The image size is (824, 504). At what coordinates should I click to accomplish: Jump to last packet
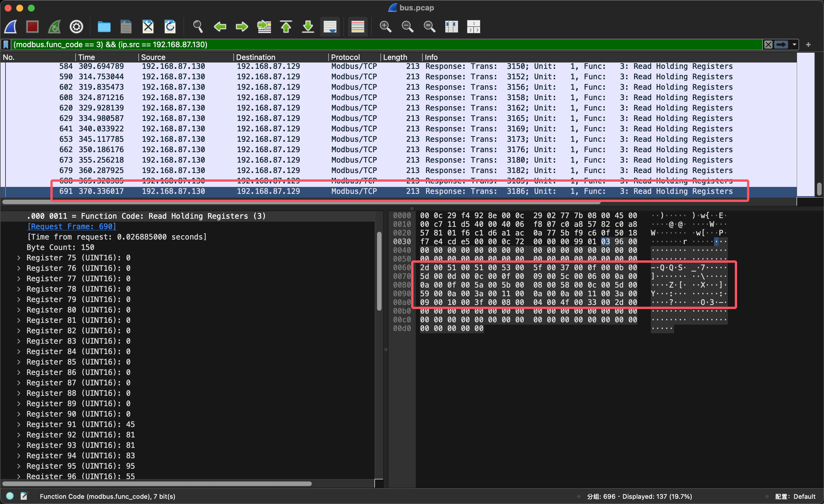click(308, 27)
